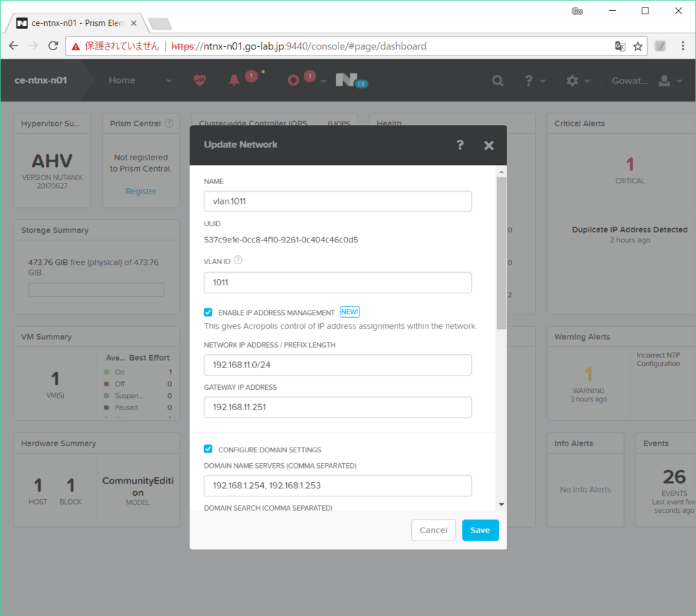Click the ce-ntnx-n01 cluster name
Image resolution: width=696 pixels, height=616 pixels.
40,80
